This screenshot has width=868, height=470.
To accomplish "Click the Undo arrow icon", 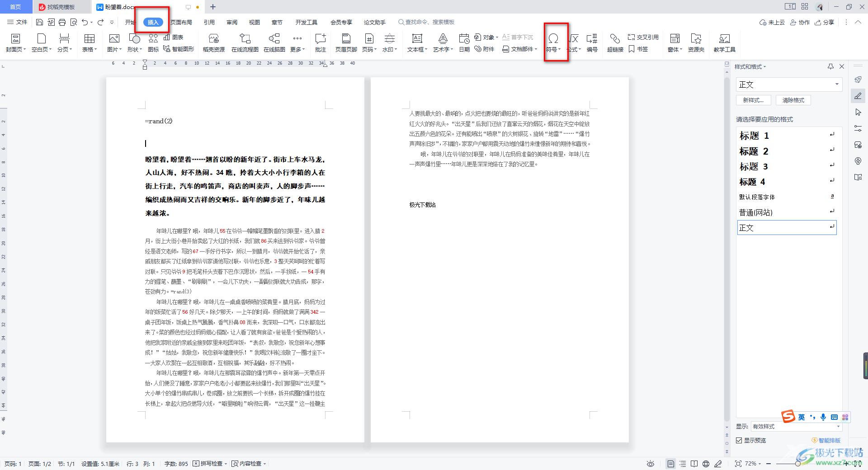I will tap(85, 22).
